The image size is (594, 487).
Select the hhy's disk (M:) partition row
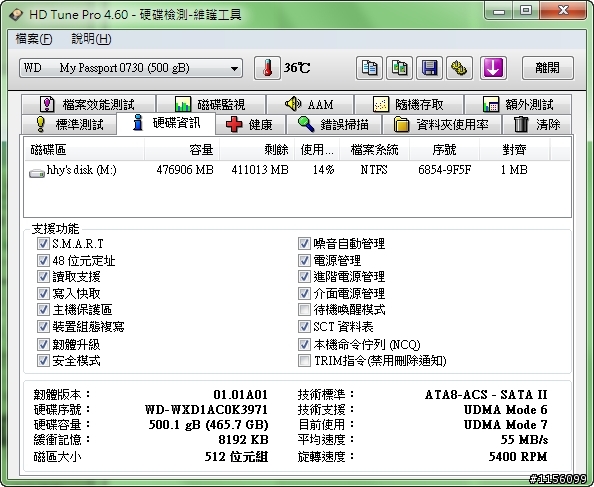pos(297,170)
